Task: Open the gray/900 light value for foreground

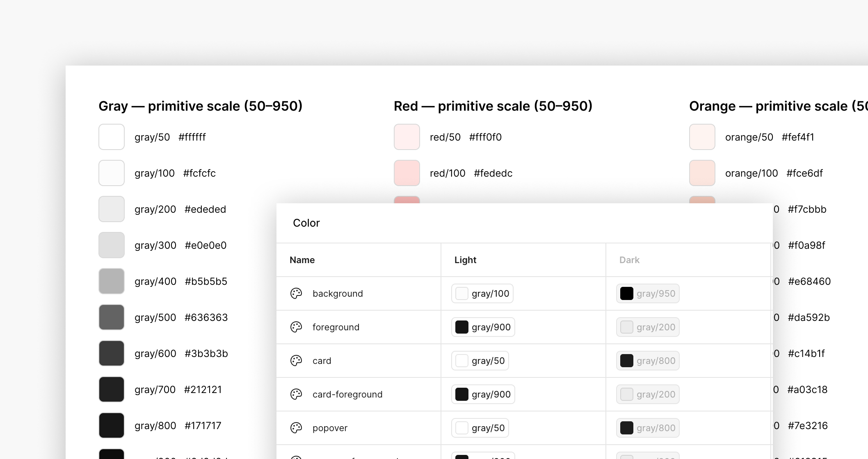Action: (x=483, y=327)
